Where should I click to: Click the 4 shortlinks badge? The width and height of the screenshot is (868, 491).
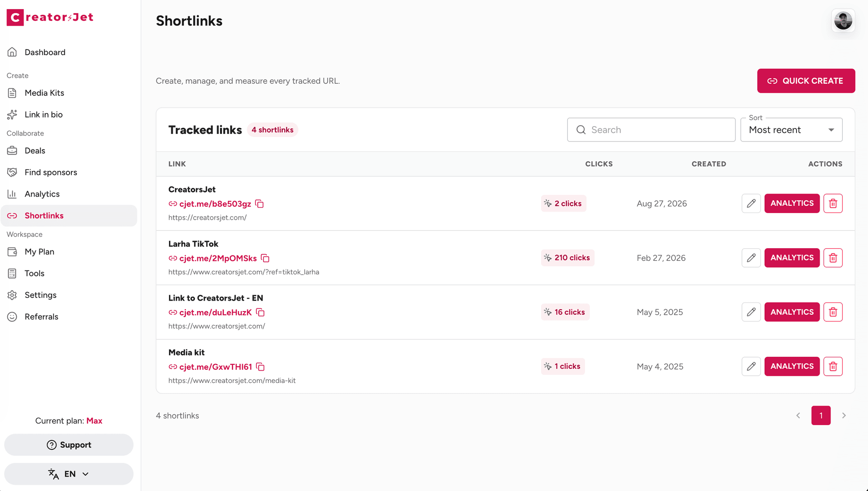(x=272, y=130)
